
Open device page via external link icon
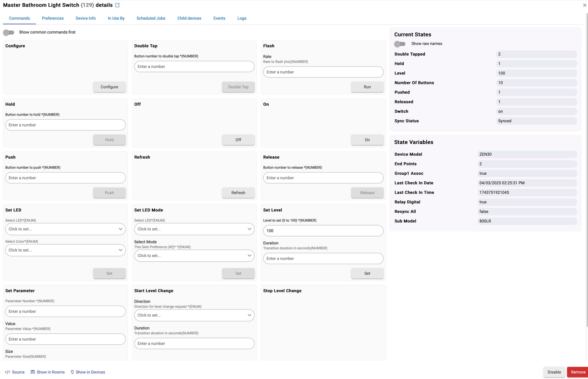[117, 5]
